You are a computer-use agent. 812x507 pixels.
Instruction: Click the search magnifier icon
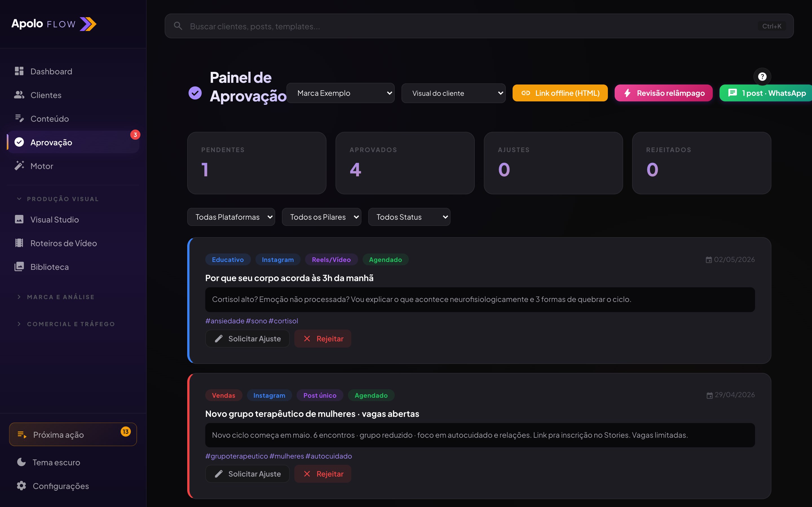[x=178, y=26]
